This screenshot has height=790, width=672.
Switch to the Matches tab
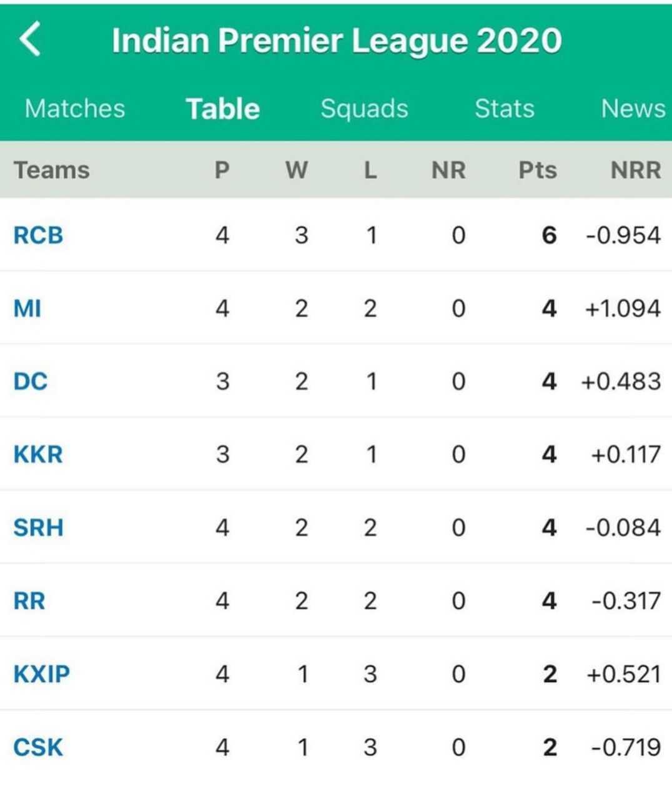(75, 109)
